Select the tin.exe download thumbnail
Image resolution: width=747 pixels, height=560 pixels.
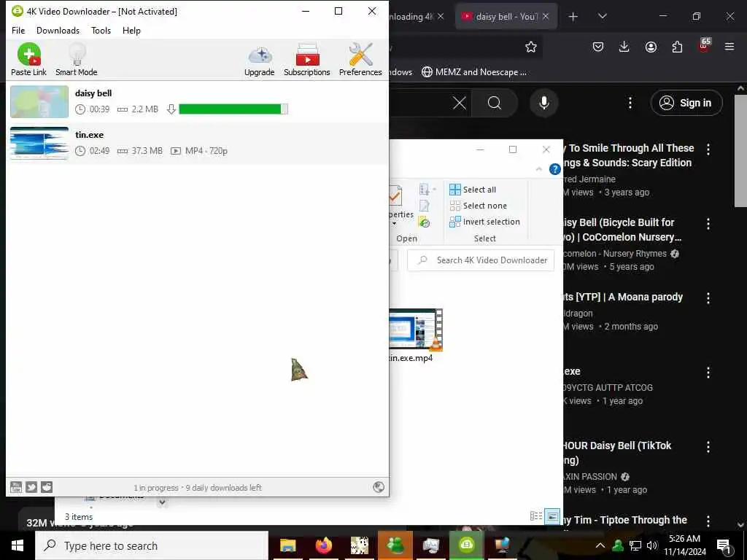[x=39, y=143]
